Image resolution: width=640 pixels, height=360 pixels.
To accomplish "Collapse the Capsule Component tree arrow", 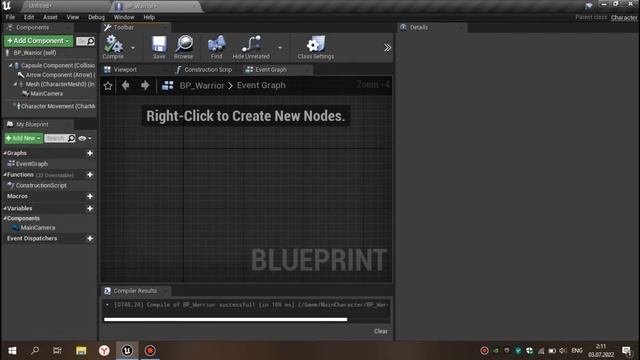I will click(x=11, y=65).
